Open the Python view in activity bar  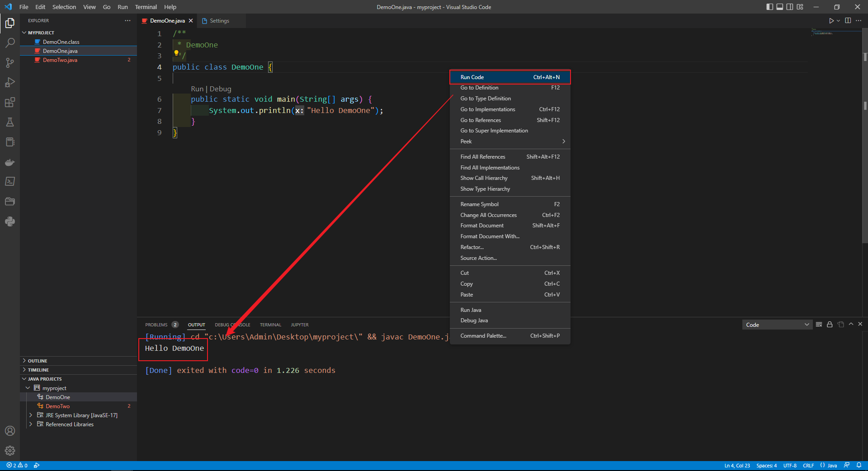click(x=10, y=221)
